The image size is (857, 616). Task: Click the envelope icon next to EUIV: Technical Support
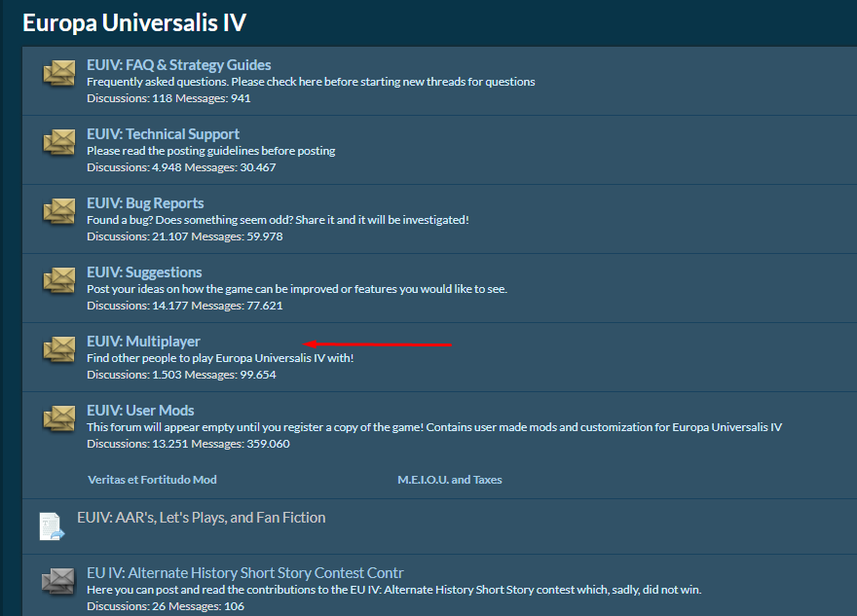click(59, 143)
